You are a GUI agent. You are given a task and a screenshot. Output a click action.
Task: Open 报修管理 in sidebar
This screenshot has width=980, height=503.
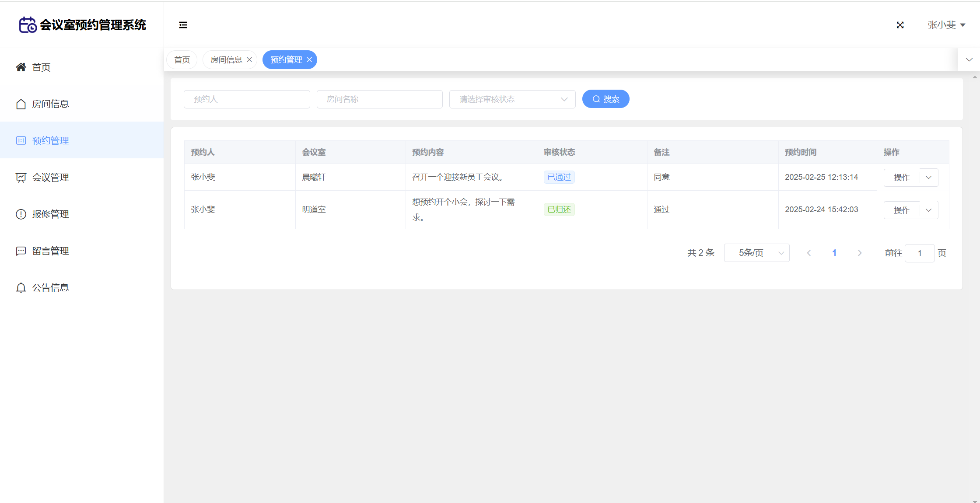click(50, 214)
